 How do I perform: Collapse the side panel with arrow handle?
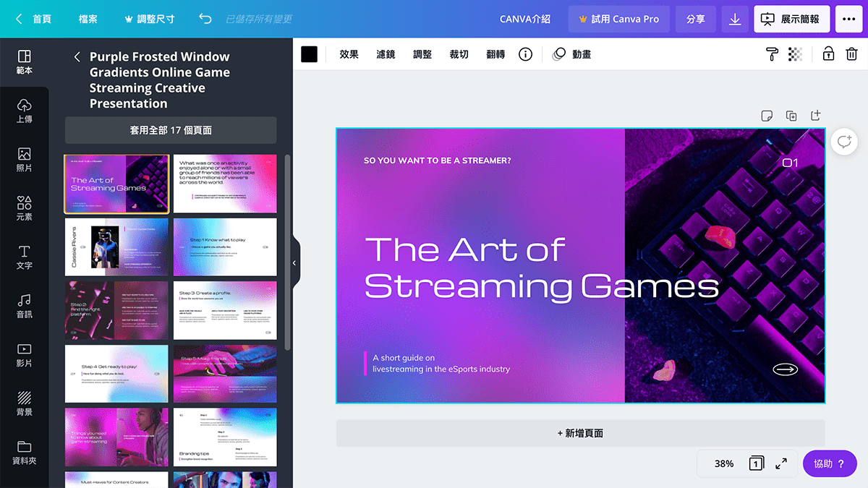coord(294,263)
